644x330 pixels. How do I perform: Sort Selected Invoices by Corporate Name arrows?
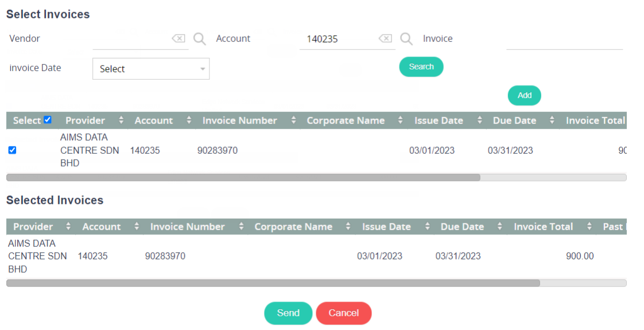[x=348, y=226]
